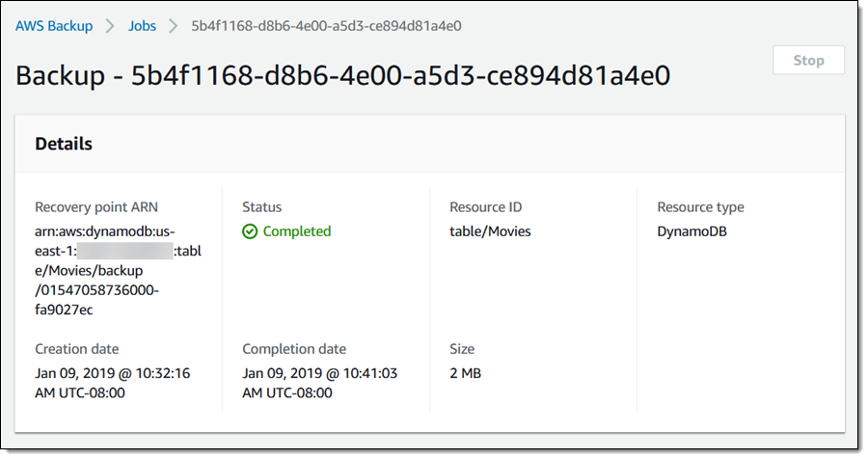Click the table/Movies resource ID value

[x=490, y=231]
